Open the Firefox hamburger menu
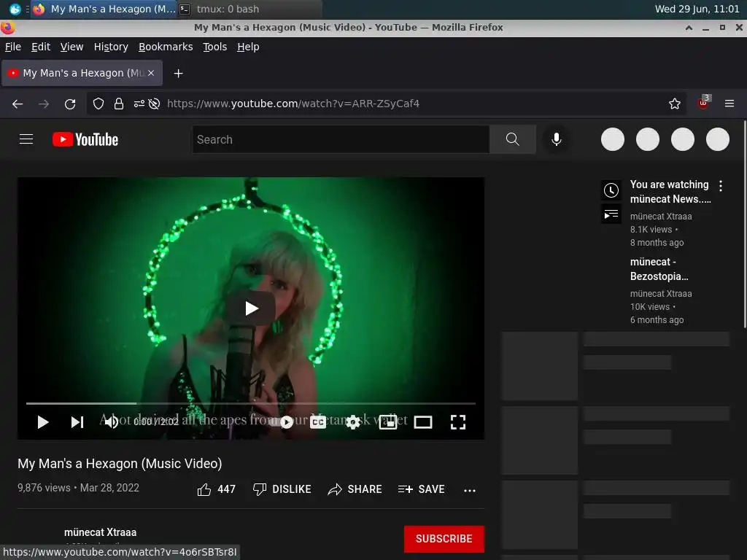747x560 pixels. click(x=729, y=104)
